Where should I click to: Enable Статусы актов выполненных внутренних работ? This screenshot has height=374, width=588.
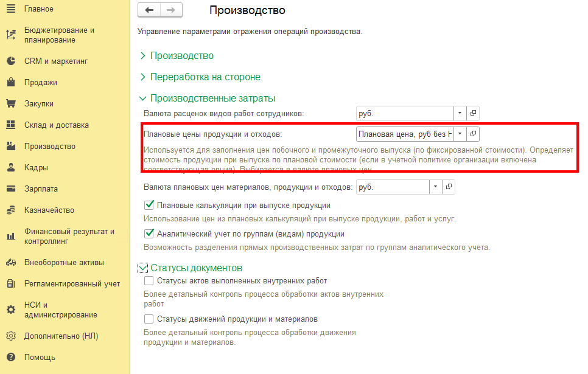149,281
